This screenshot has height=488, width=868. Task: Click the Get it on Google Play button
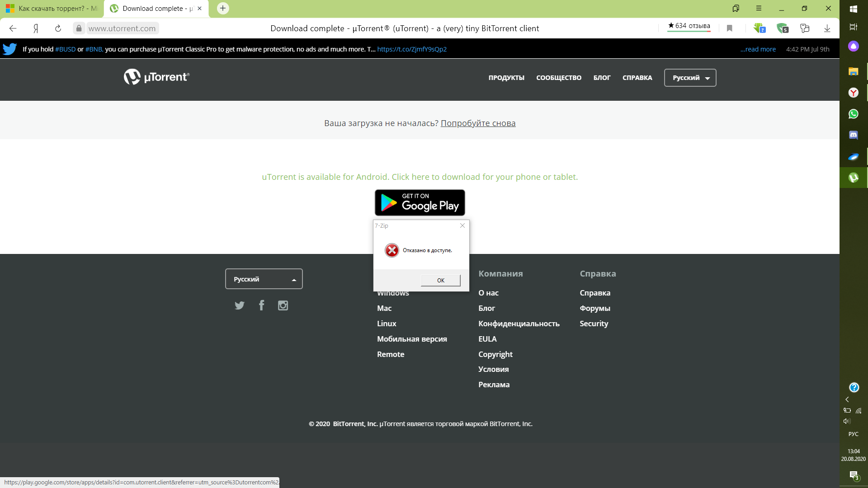point(419,202)
